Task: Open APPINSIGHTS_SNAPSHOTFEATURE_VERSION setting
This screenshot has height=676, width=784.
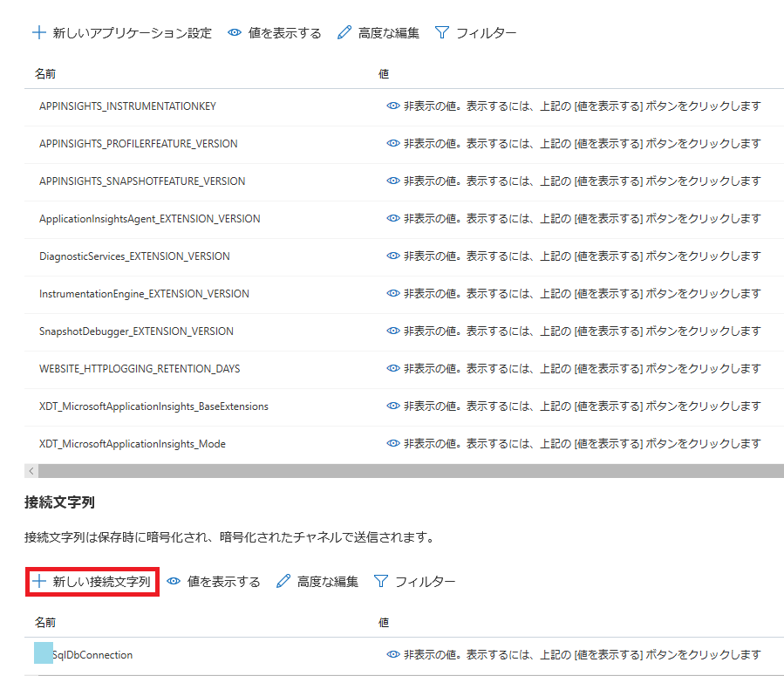Action: pos(142,181)
